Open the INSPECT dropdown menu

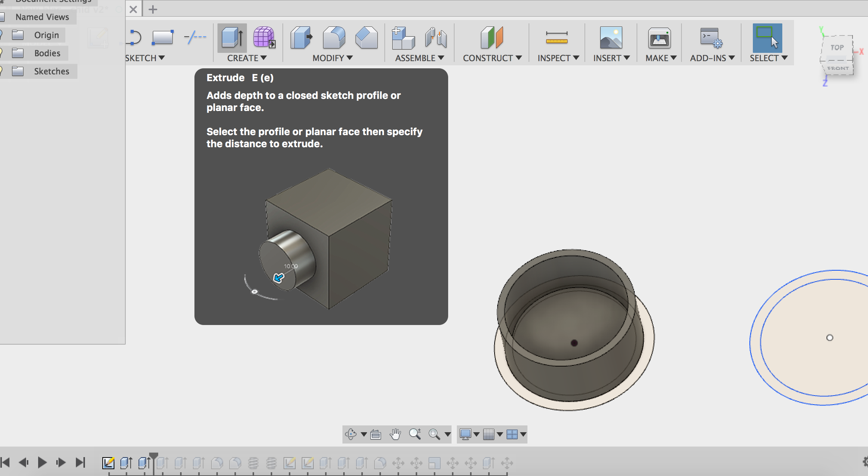[x=558, y=58]
